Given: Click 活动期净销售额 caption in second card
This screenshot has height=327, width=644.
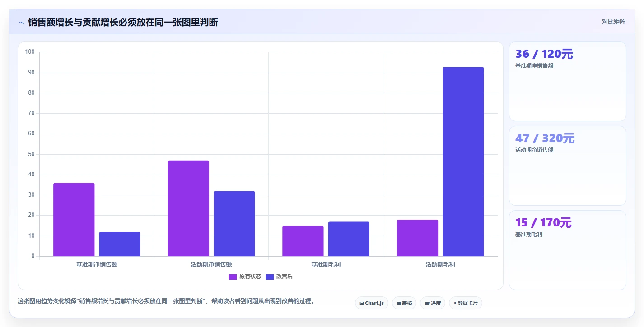Looking at the screenshot, I should click(x=534, y=150).
